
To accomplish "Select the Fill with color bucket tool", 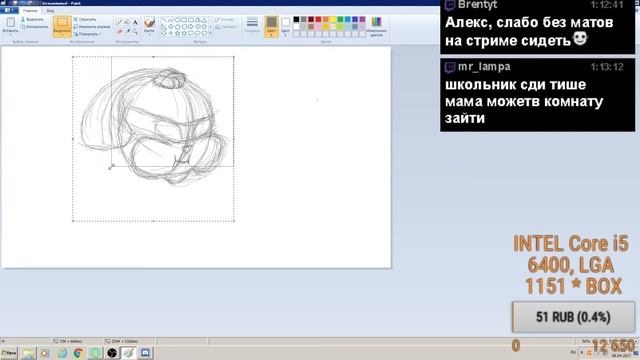I will tap(127, 22).
